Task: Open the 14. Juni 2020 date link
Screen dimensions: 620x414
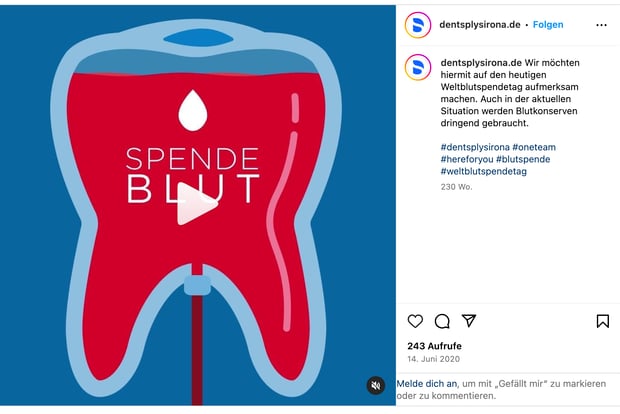Action: tap(433, 359)
